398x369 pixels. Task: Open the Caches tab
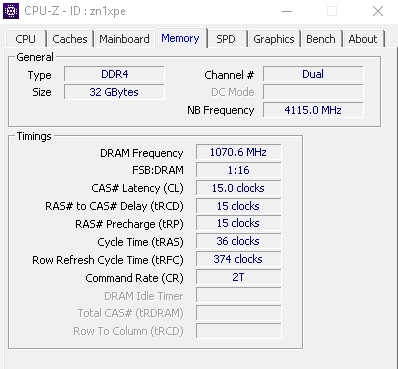[70, 39]
